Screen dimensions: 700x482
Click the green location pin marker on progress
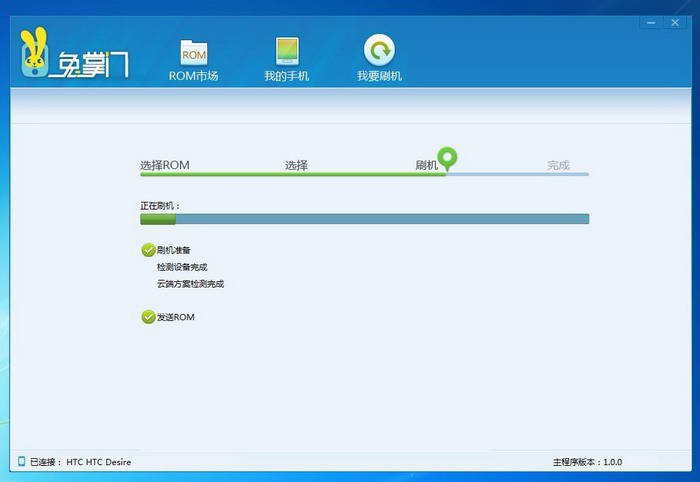click(447, 159)
